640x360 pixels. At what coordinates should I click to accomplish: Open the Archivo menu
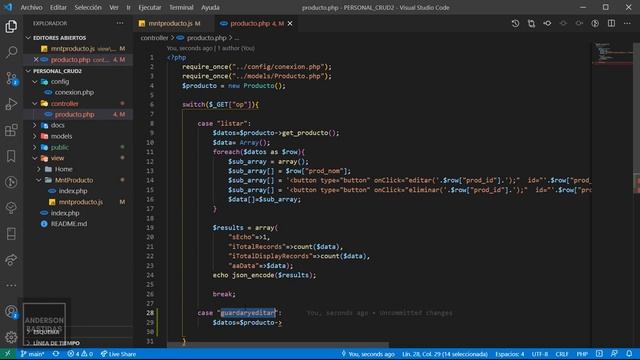point(31,7)
